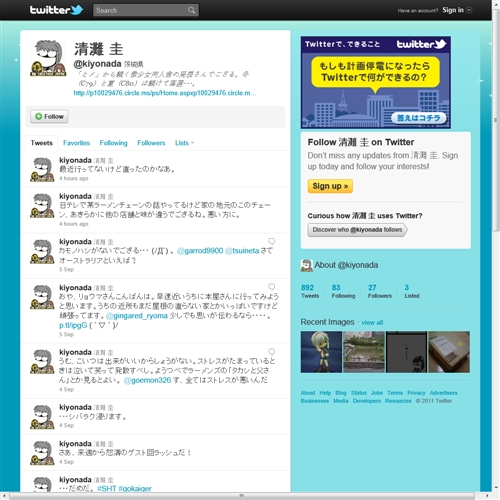Screen dimensions: 500x500
Task: Click the Businesses footer link
Action: [x=315, y=401]
